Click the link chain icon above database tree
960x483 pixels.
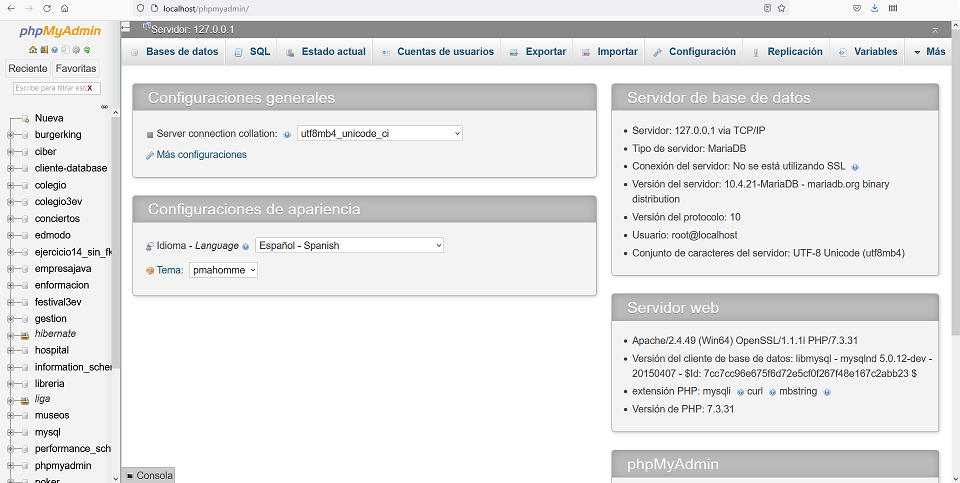[104, 107]
